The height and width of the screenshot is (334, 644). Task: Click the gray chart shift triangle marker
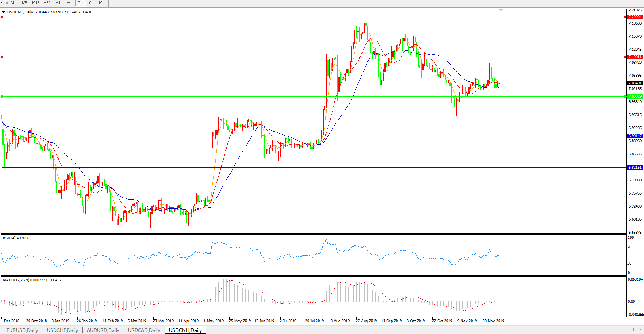point(501,10)
